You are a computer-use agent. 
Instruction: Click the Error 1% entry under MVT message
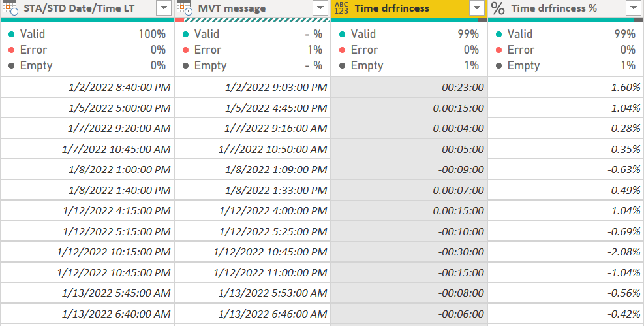[253, 50]
